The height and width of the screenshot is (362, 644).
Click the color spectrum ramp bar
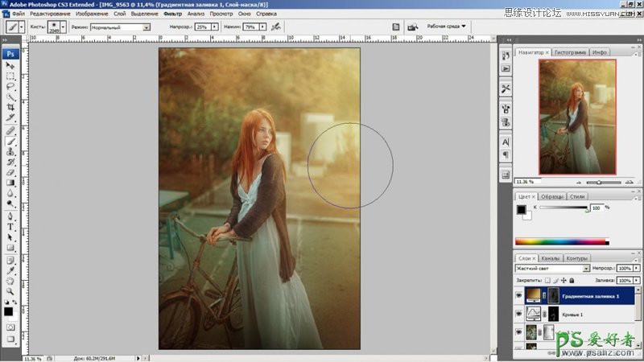[562, 241]
